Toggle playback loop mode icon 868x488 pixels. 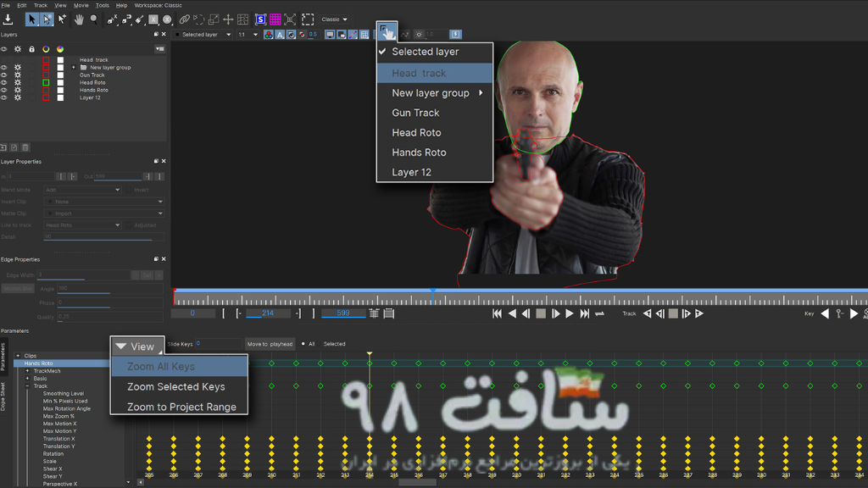[x=599, y=313]
